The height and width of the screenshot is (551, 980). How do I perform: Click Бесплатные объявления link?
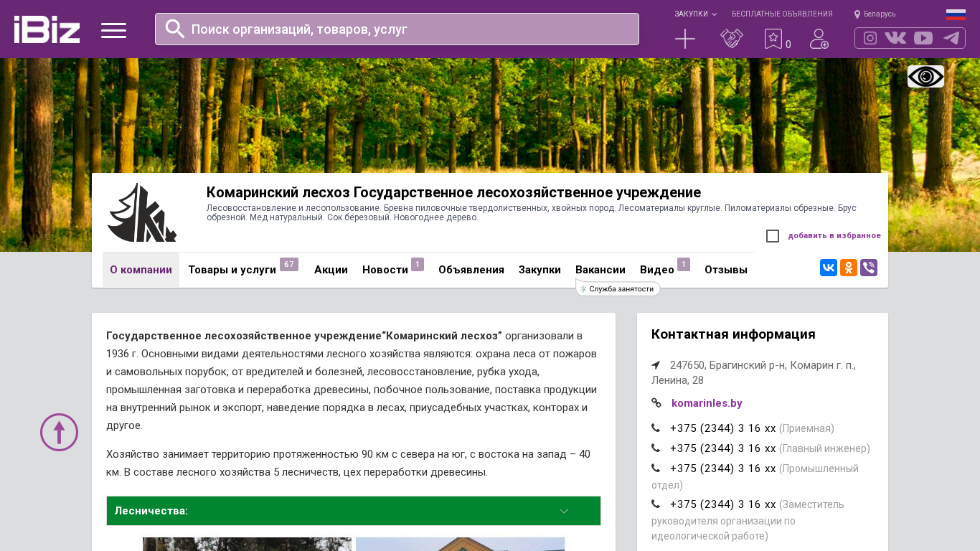pyautogui.click(x=782, y=14)
